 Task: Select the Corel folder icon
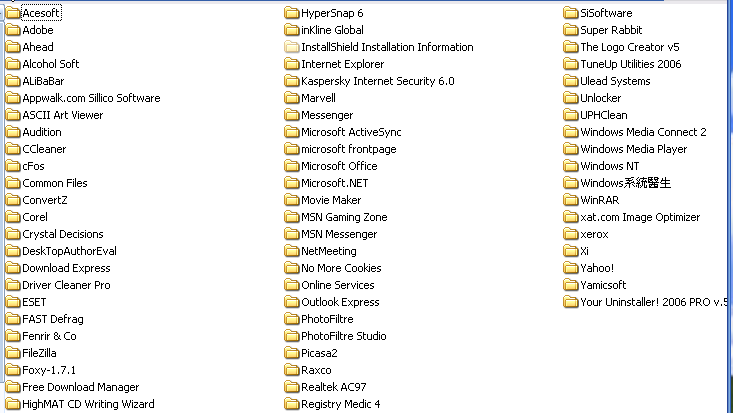pos(13,217)
